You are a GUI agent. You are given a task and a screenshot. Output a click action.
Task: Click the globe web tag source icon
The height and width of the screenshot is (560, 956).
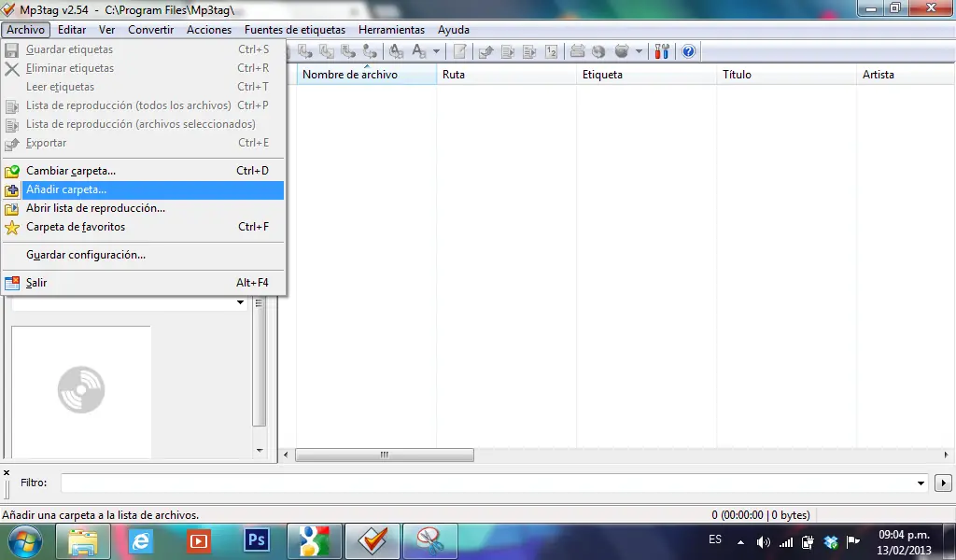(x=598, y=51)
